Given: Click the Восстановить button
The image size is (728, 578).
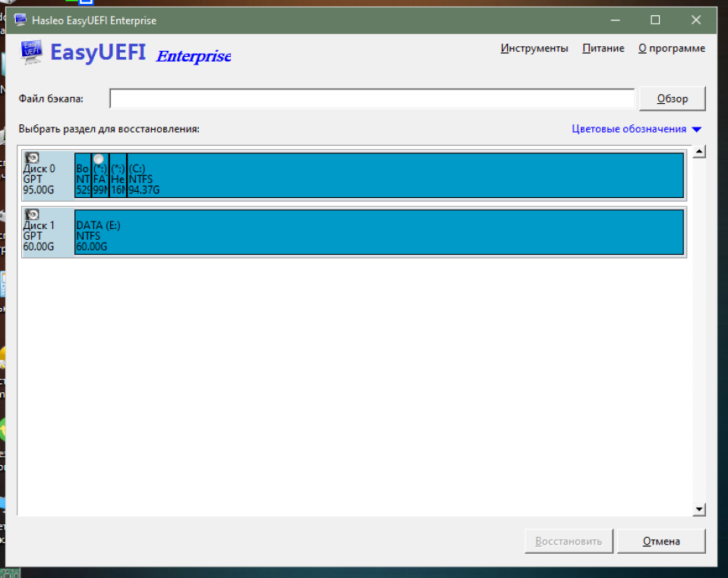Looking at the screenshot, I should [x=569, y=541].
